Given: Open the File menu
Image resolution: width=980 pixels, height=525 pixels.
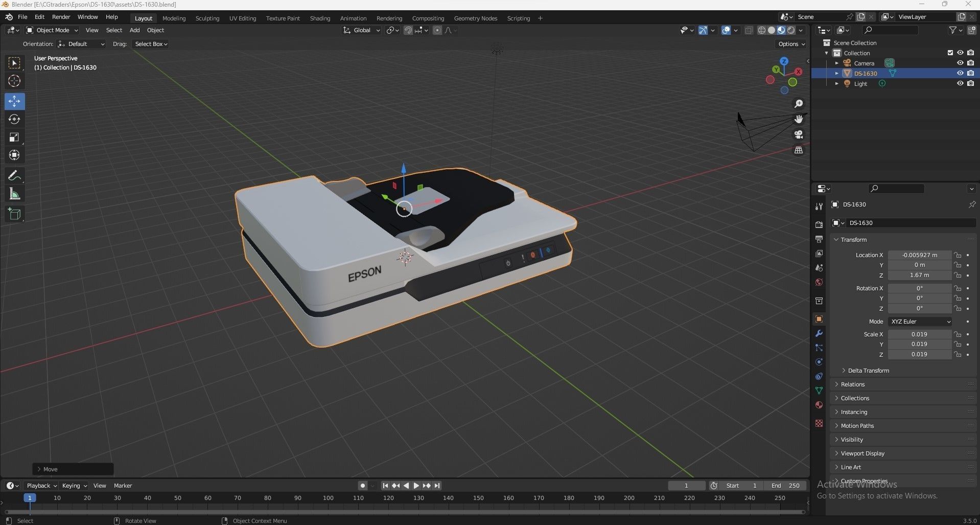Looking at the screenshot, I should (x=22, y=17).
